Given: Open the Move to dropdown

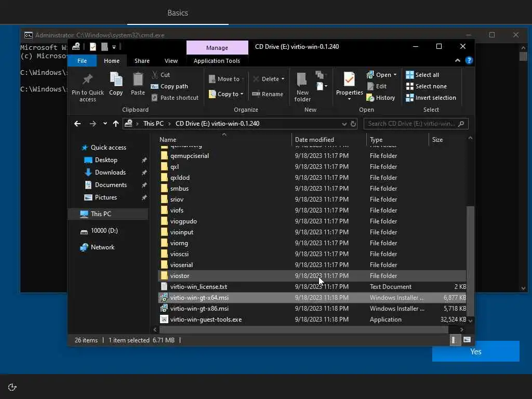Looking at the screenshot, I should click(226, 79).
